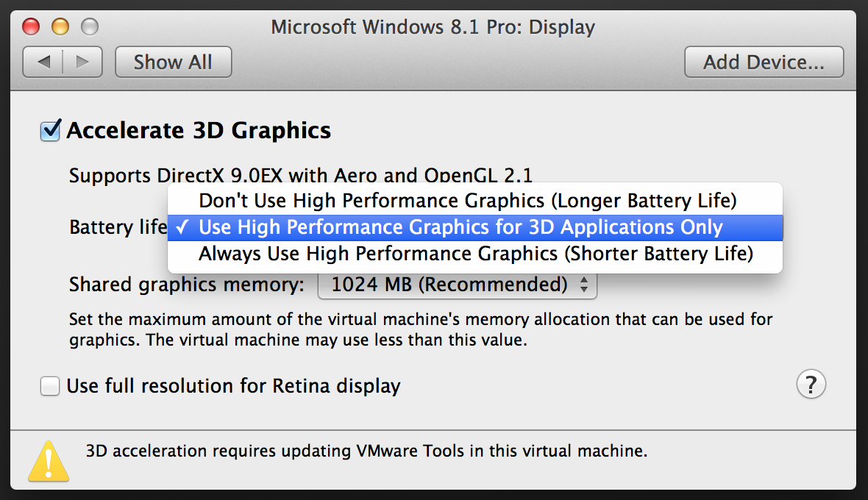
Task: Click the Battery life label
Action: point(118,227)
